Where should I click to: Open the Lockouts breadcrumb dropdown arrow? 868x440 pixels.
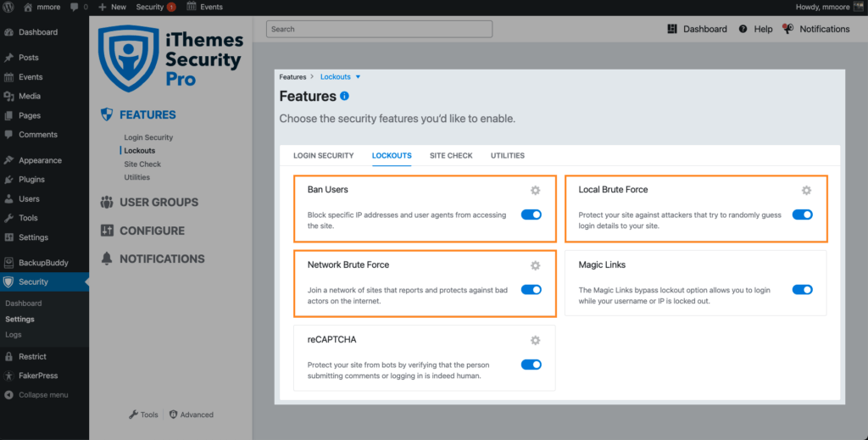pyautogui.click(x=358, y=77)
